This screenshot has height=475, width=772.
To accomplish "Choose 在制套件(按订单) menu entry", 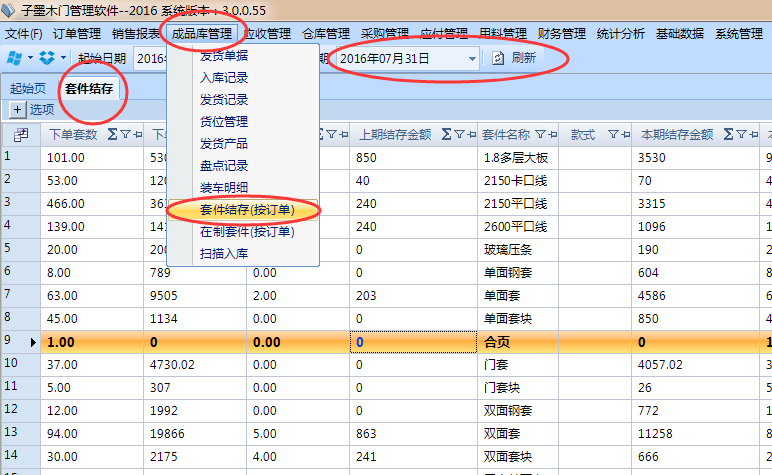I will tap(246, 232).
